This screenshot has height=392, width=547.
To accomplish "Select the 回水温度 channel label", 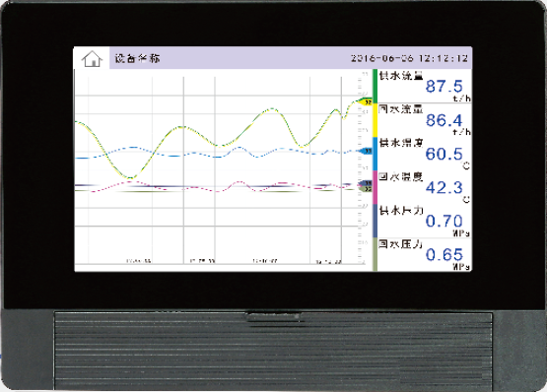I will [401, 176].
